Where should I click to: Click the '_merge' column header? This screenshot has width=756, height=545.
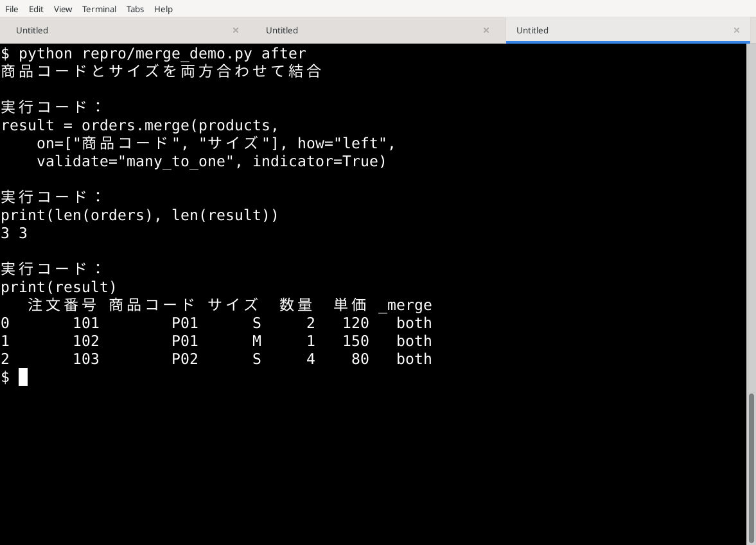tap(405, 305)
